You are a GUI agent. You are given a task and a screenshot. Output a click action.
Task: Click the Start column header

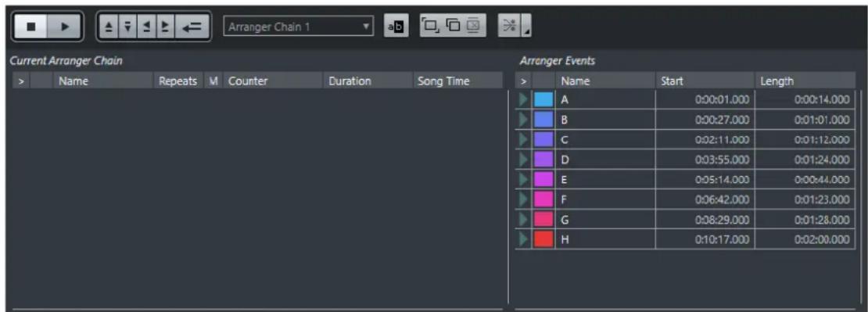[705, 81]
